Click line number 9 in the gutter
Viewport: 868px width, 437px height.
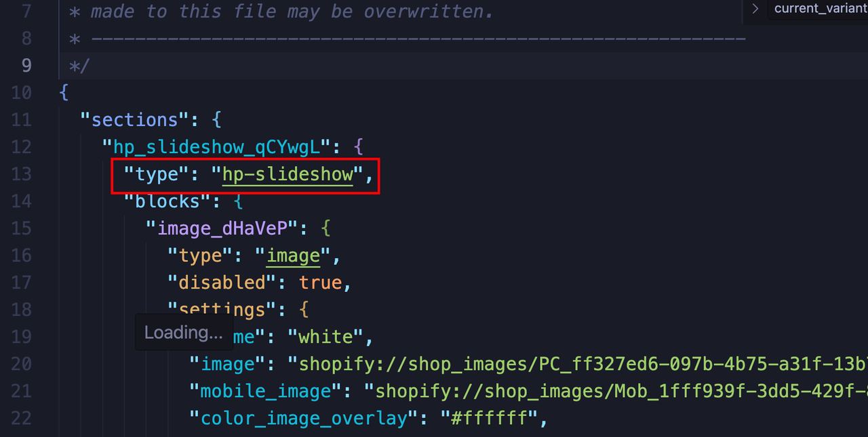pos(26,65)
